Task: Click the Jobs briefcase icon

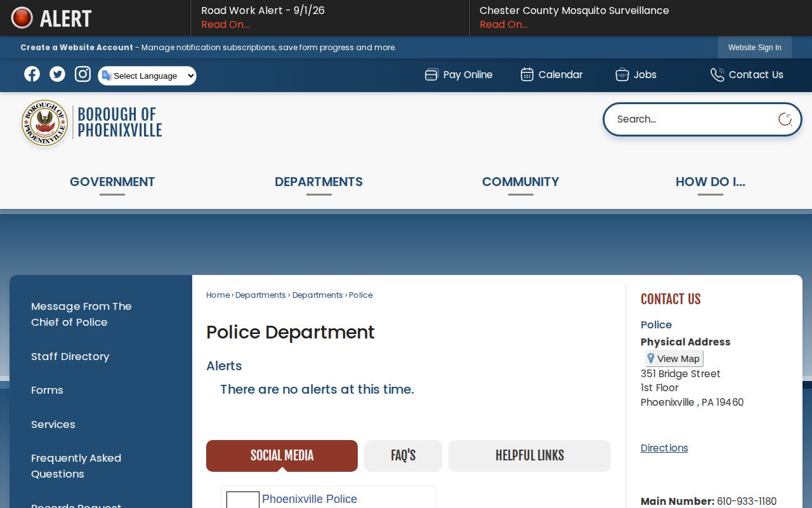Action: 622,75
